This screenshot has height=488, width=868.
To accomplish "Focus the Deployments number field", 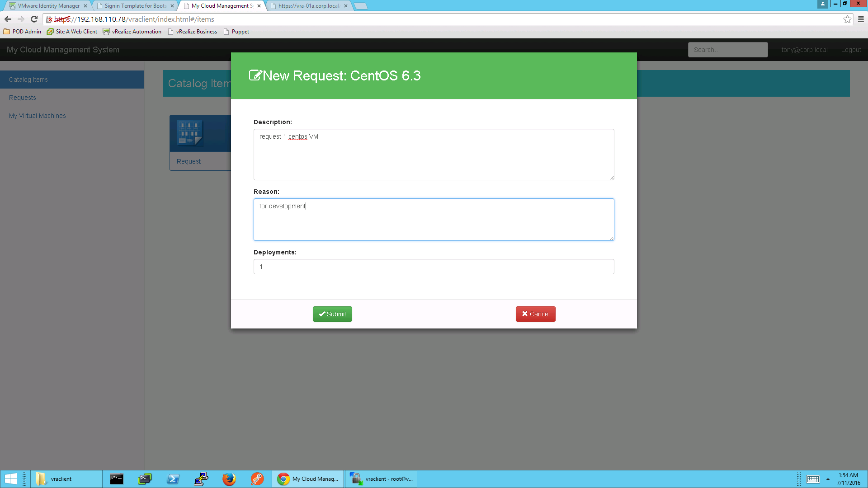I will coord(434,267).
